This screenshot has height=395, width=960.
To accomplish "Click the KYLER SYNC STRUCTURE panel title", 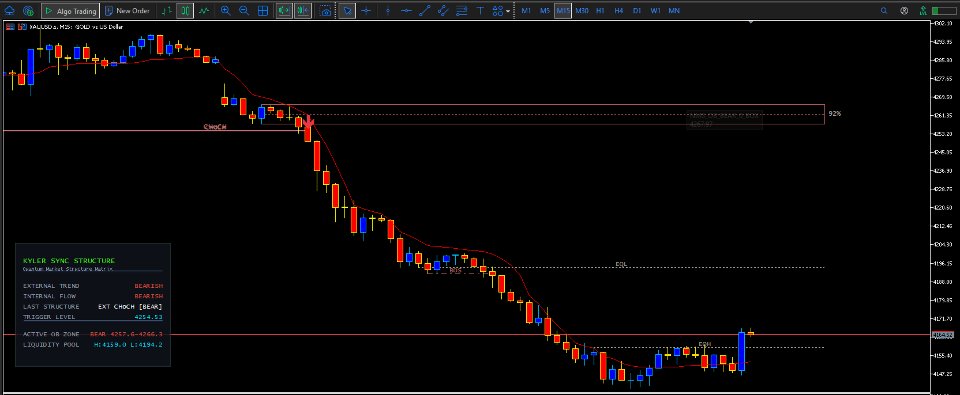I will (69, 261).
